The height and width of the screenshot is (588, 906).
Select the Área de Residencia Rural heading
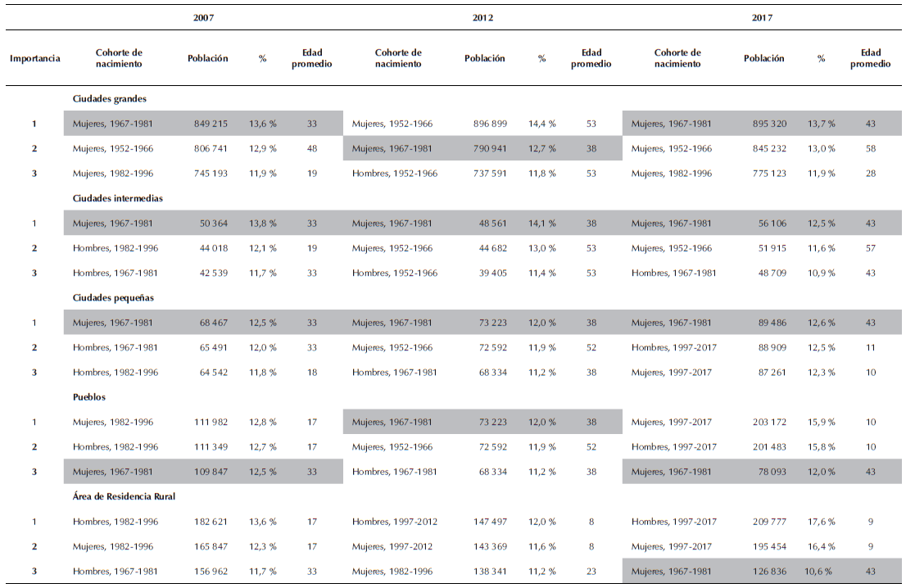point(124,497)
